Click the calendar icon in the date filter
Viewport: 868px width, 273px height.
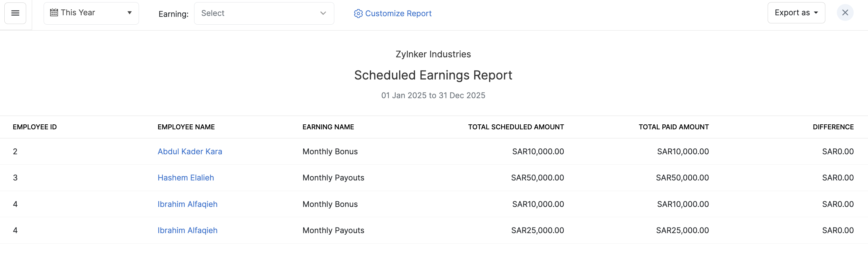click(x=54, y=13)
